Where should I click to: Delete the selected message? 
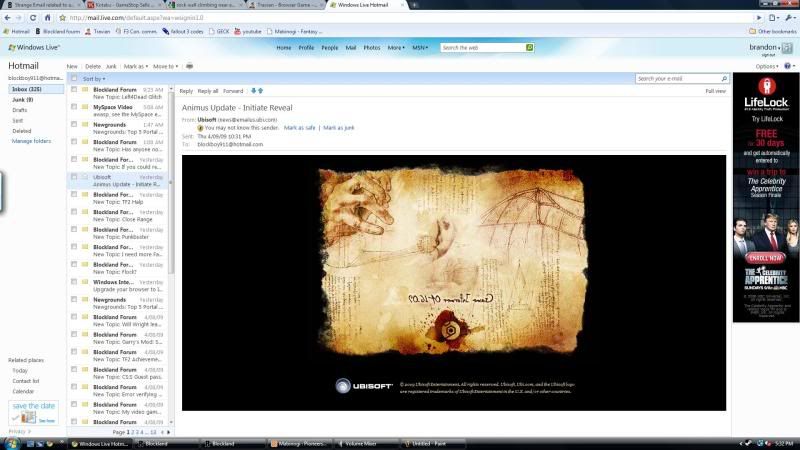point(93,66)
